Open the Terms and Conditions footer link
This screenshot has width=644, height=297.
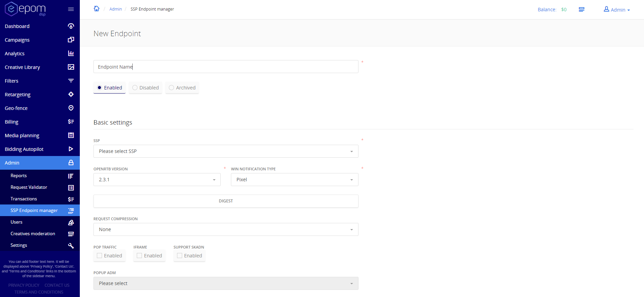(39, 292)
